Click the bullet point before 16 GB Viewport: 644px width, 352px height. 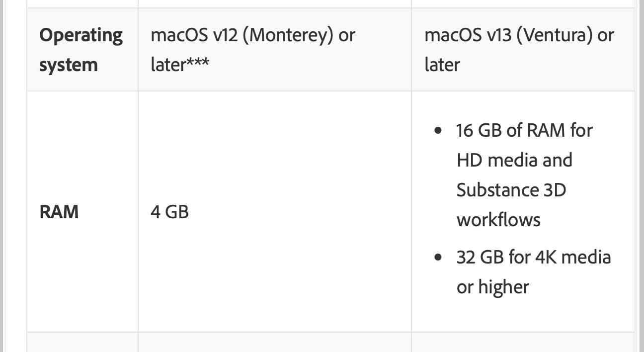click(x=438, y=131)
